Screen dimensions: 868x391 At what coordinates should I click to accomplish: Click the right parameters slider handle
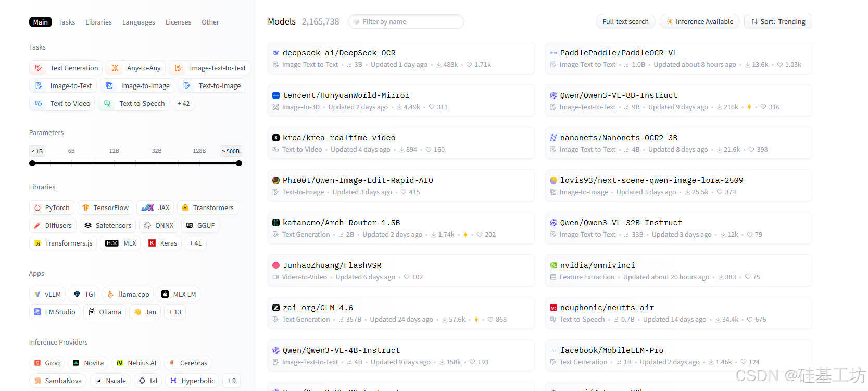pos(239,163)
